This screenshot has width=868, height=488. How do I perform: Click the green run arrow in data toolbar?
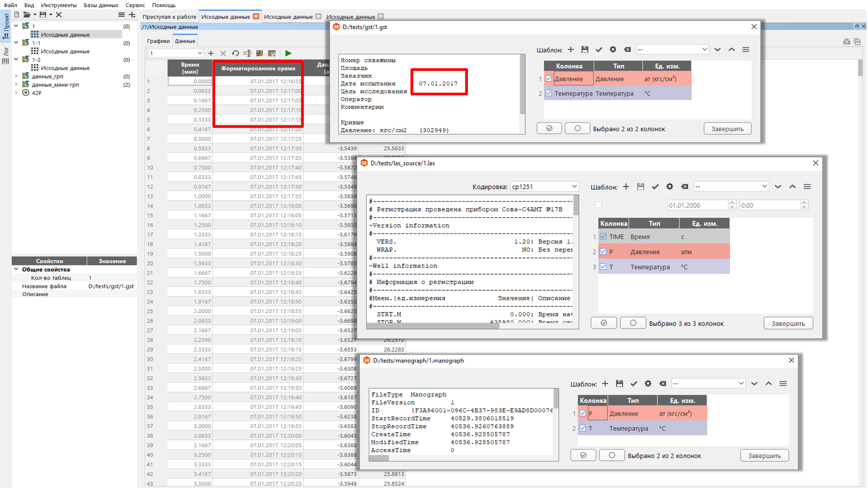[288, 53]
